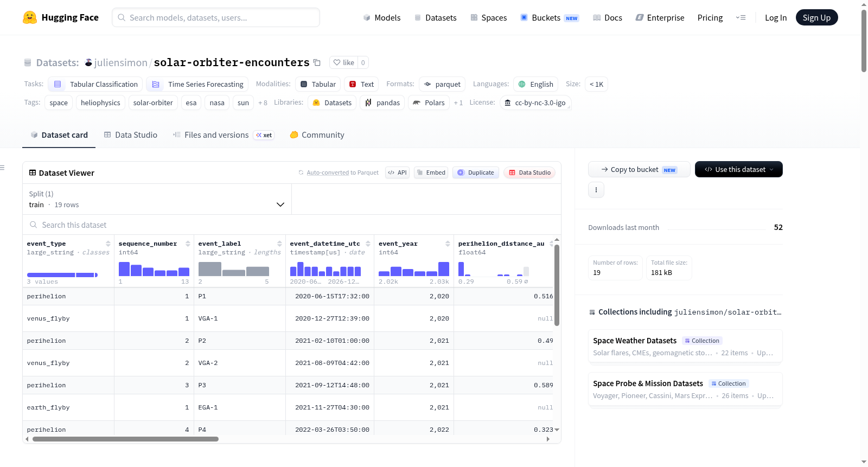Viewport: 868px width, 467px height.
Task: Click the Log In link
Action: tap(776, 17)
